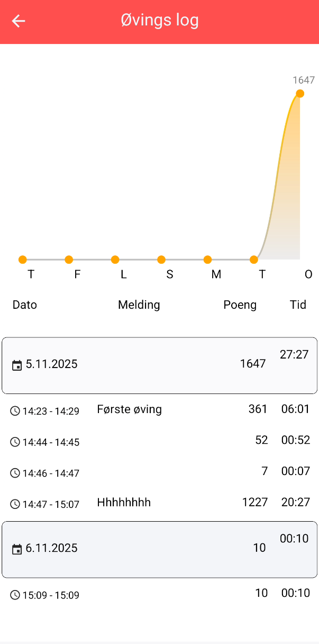Click clock icon for 14:46 - 14:47
This screenshot has height=644, width=319.
(x=15, y=473)
